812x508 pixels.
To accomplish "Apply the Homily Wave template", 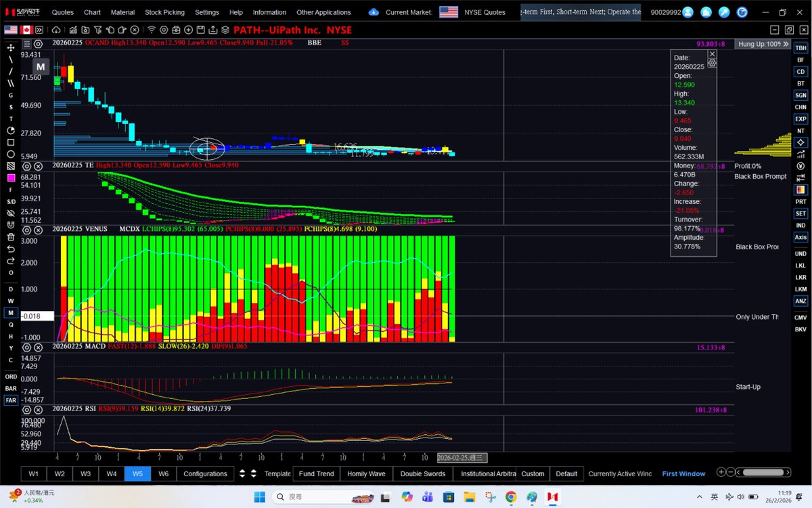I will tap(366, 473).
